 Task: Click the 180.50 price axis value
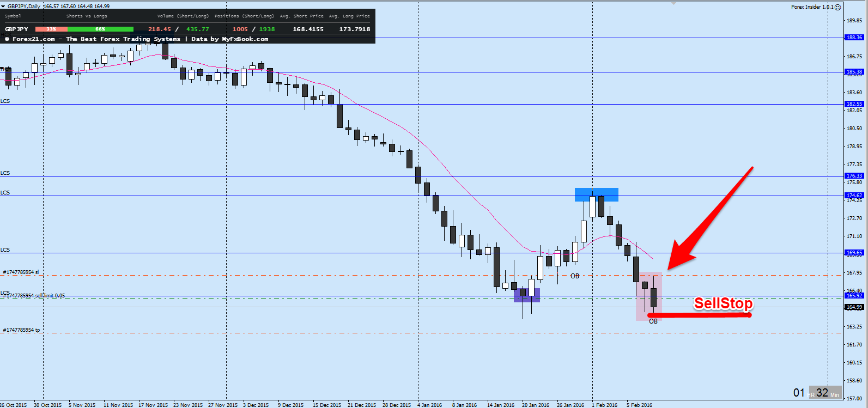point(854,129)
